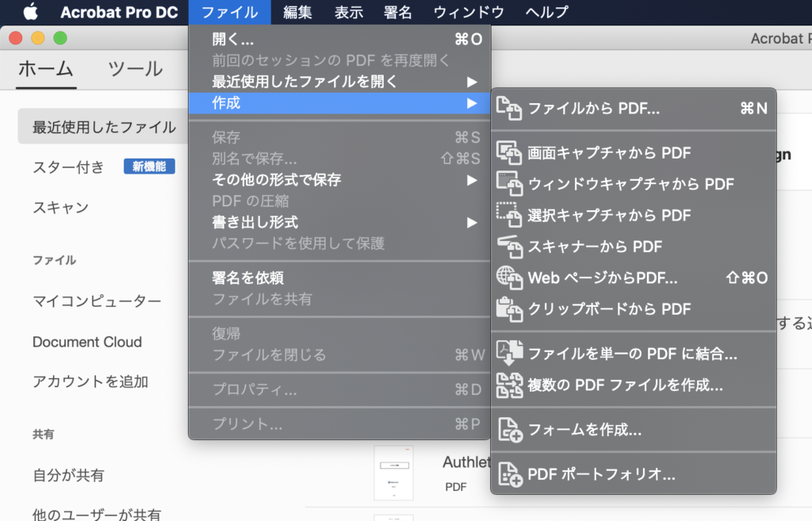Select 'ファイルから PDF...' in the submenu
812x521 pixels.
click(x=634, y=108)
